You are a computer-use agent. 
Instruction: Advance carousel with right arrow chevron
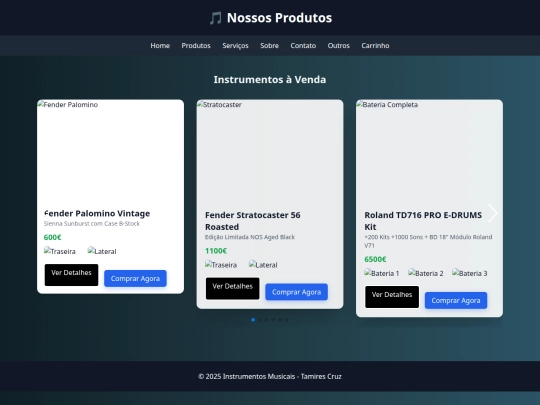pos(493,213)
